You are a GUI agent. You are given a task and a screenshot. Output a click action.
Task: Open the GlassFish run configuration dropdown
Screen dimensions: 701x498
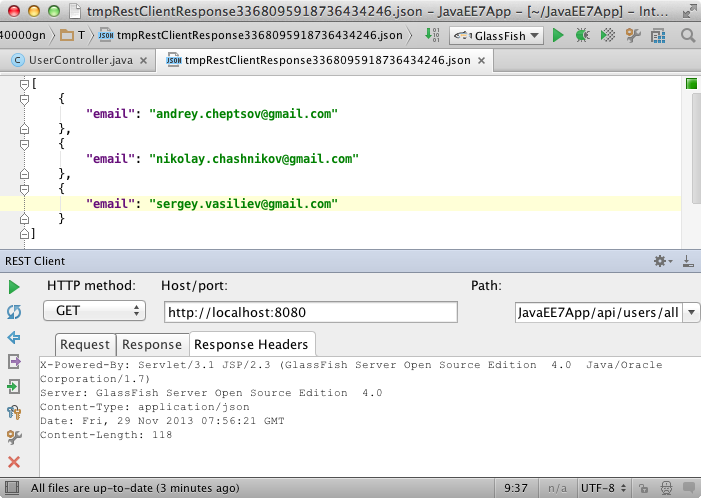[x=496, y=36]
